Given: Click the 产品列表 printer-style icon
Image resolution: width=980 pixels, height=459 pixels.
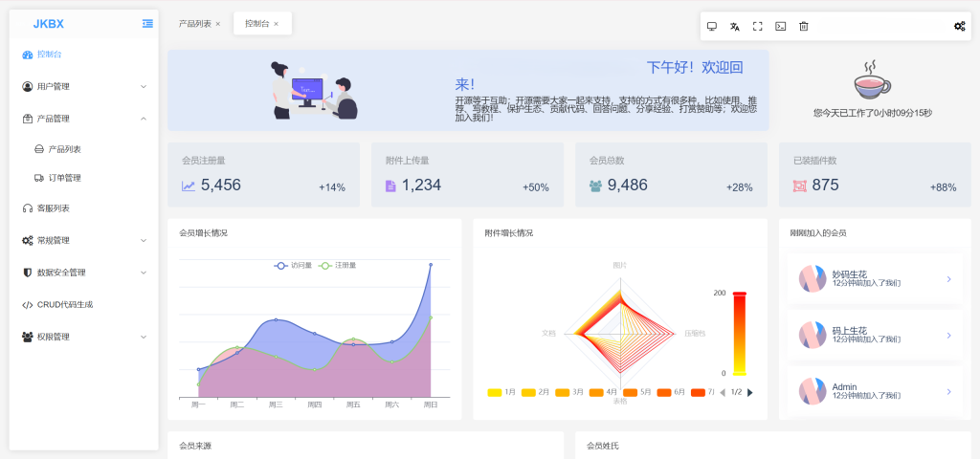Looking at the screenshot, I should click(38, 149).
